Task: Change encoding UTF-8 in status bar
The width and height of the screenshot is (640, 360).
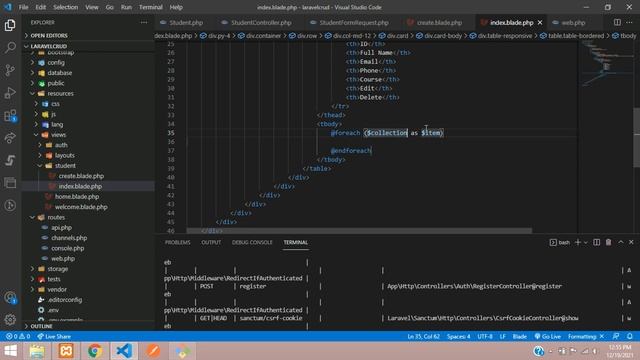Action: pos(485,336)
